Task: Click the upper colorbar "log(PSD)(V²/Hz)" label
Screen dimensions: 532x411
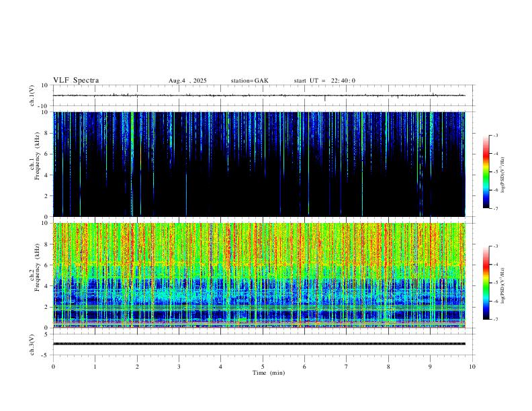Action: coord(502,175)
